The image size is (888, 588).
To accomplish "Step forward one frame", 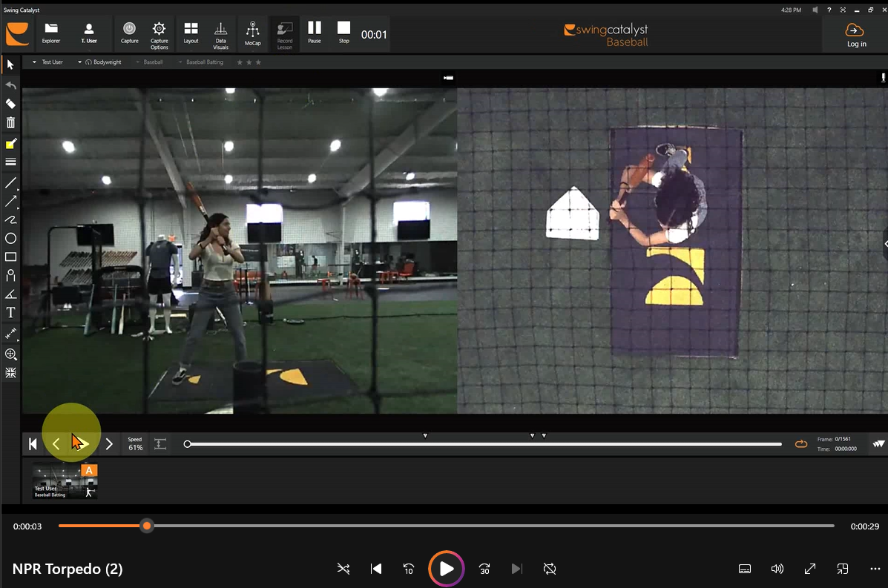I will pyautogui.click(x=109, y=444).
